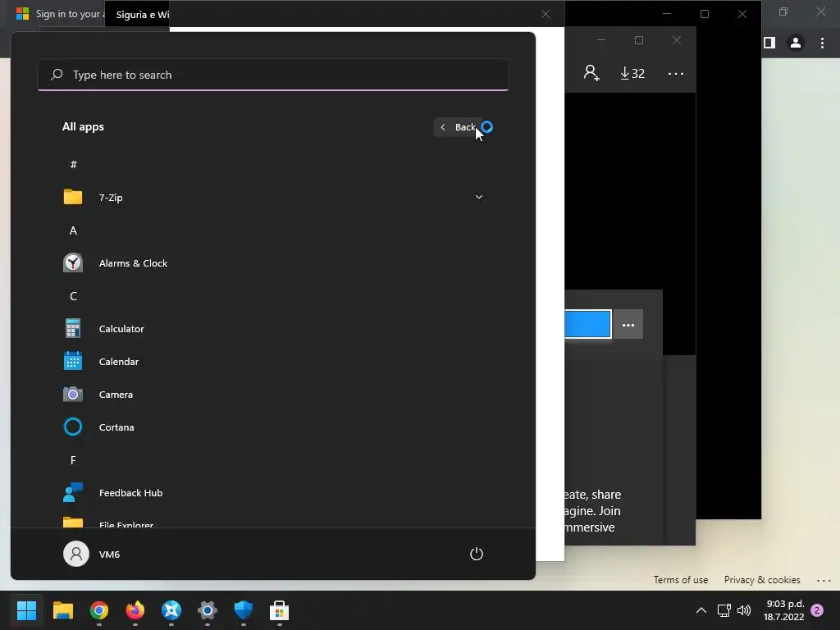Switch to Sign in to your account tab
The width and height of the screenshot is (840, 630).
[x=59, y=13]
